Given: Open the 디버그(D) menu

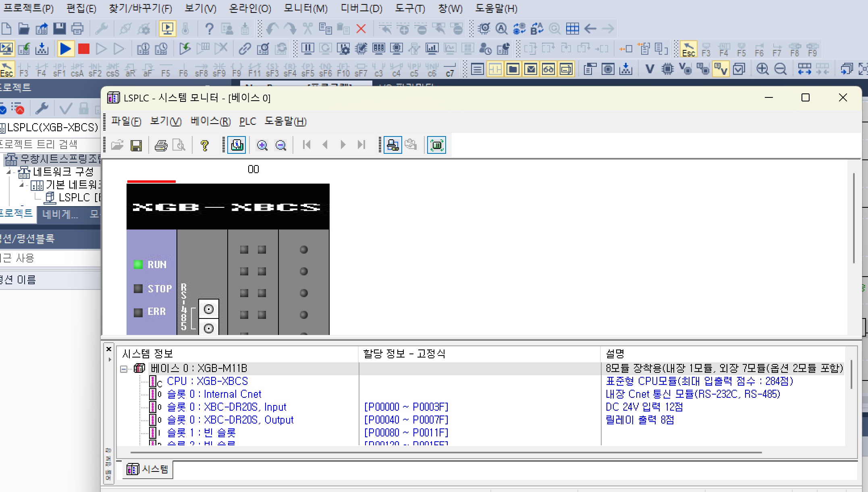Looking at the screenshot, I should pyautogui.click(x=361, y=8).
